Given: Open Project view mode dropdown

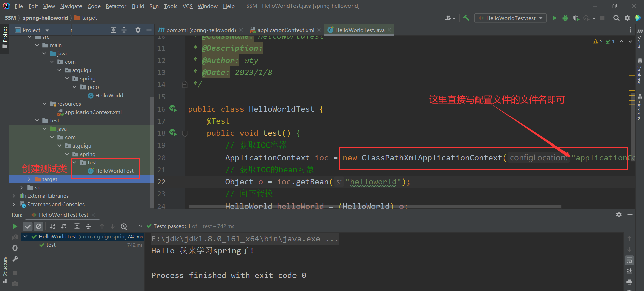Looking at the screenshot, I should pos(47,30).
